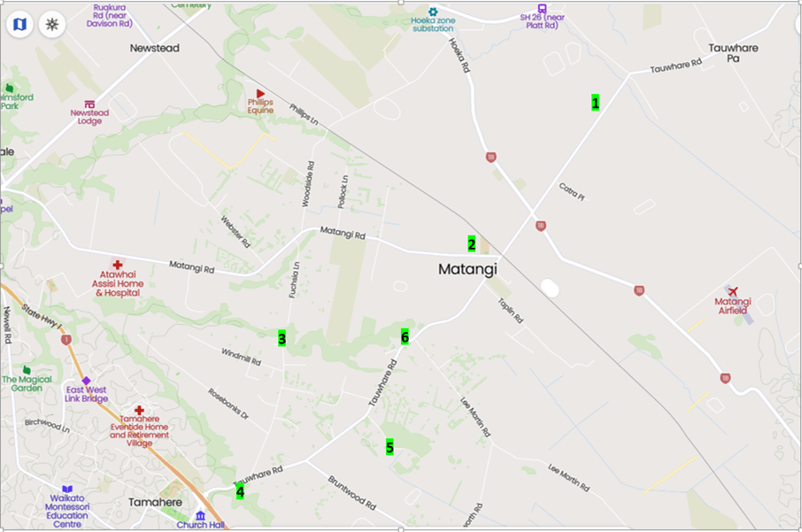Select green marker number 5
The image size is (802, 532).
[x=389, y=447]
